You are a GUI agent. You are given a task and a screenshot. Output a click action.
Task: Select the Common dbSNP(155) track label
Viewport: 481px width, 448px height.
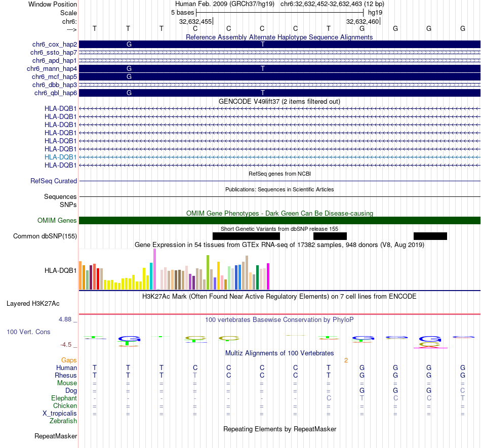[45, 236]
